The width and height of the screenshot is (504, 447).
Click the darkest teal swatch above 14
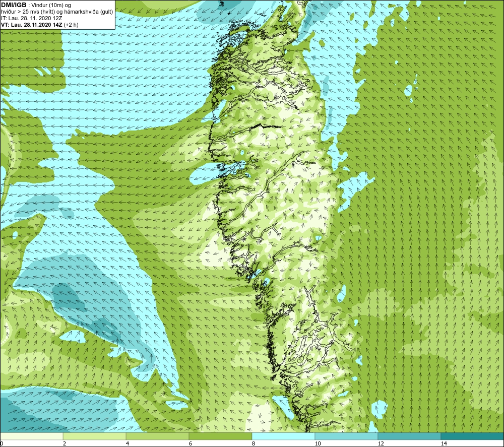472,436
